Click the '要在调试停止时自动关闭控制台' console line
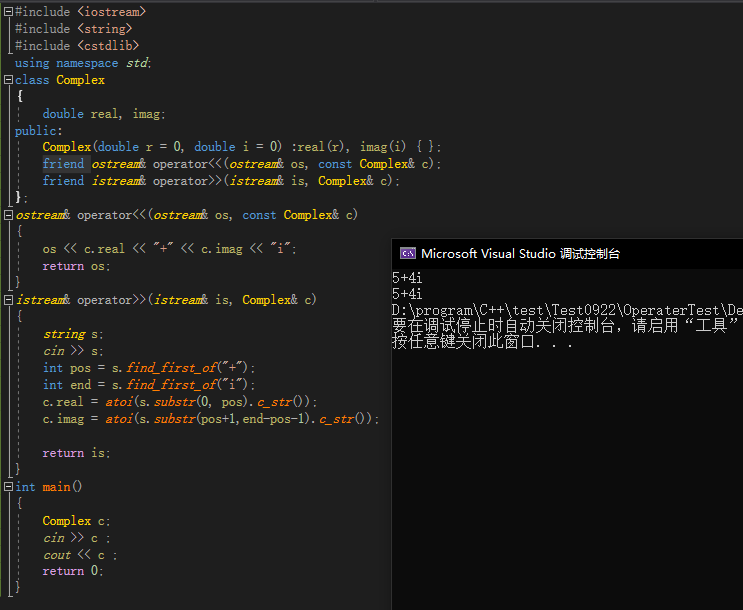Image resolution: width=743 pixels, height=610 pixels. (x=565, y=326)
